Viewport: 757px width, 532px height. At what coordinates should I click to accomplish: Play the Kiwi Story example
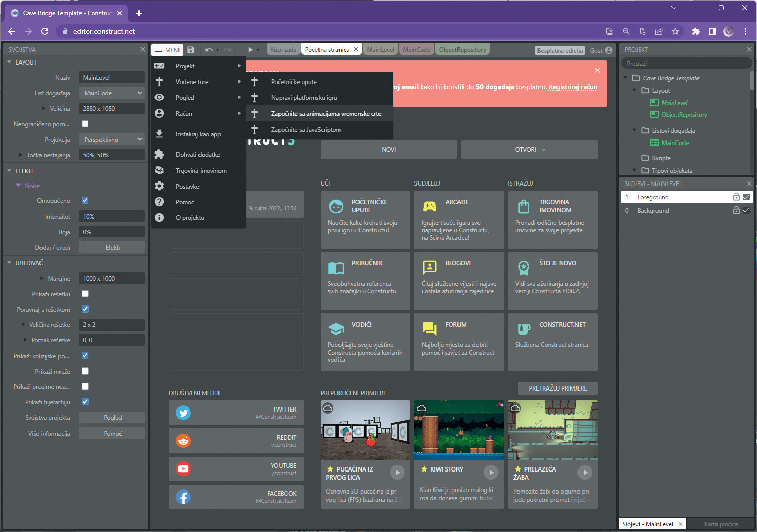click(491, 472)
